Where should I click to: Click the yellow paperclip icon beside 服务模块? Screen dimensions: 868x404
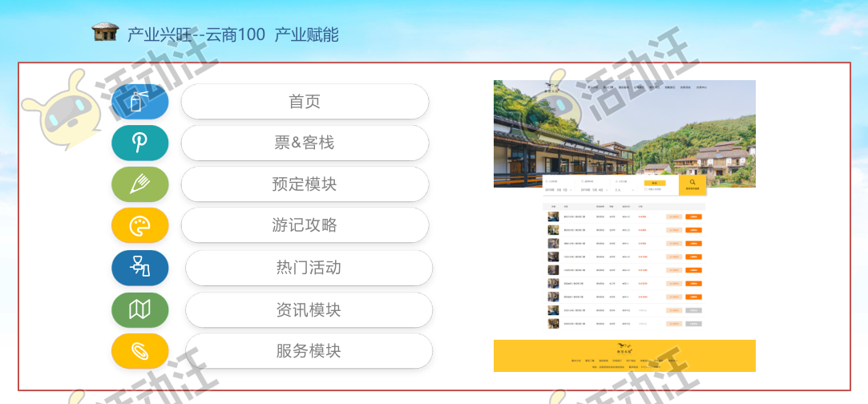139,351
